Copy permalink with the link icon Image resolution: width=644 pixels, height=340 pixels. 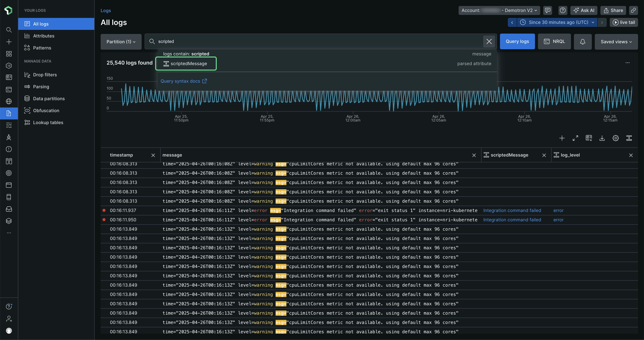tap(633, 10)
